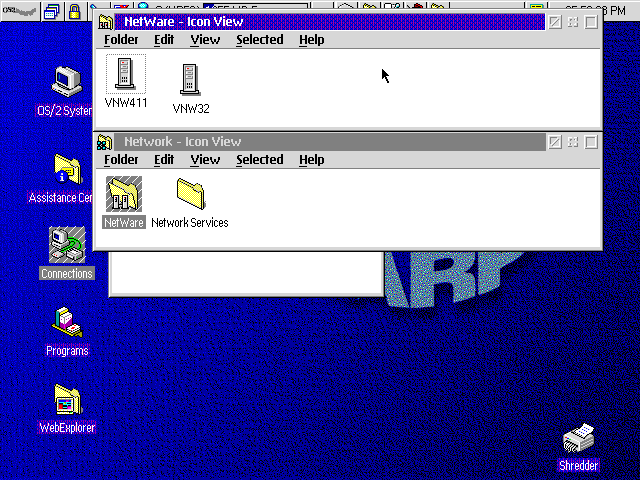
Task: Maximize the Network - Icon View window
Action: coord(591,142)
